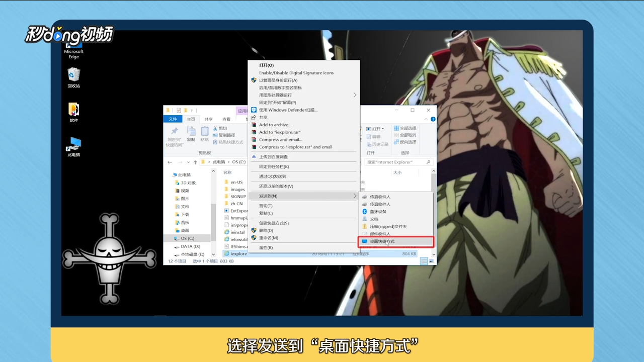Select the 软件 desktop folder icon
This screenshot has width=644, height=362.
pos(74,113)
